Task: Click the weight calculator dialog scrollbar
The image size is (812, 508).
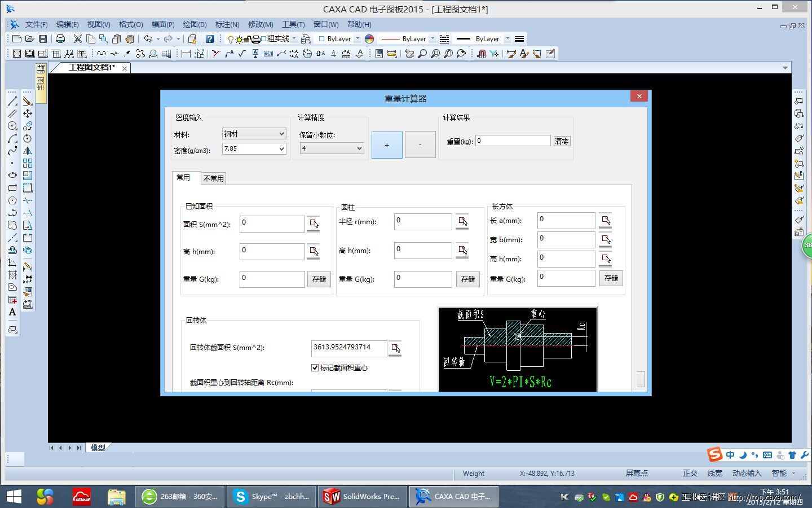Action: [641, 379]
